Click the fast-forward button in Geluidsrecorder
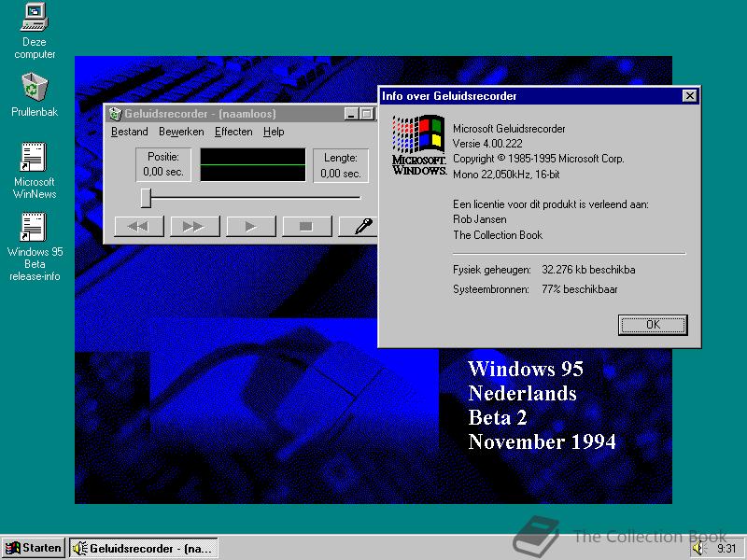Screen dimensions: 747x560 coord(195,226)
